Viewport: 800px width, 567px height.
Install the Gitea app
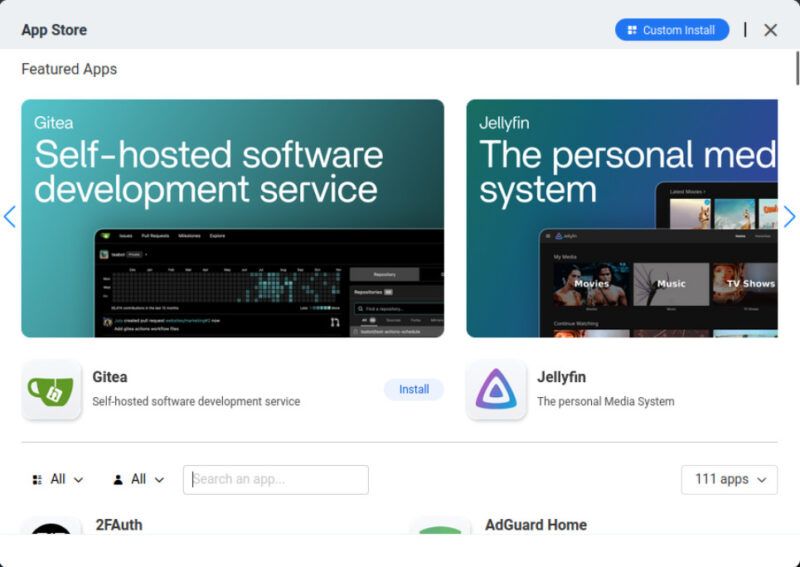tap(413, 390)
